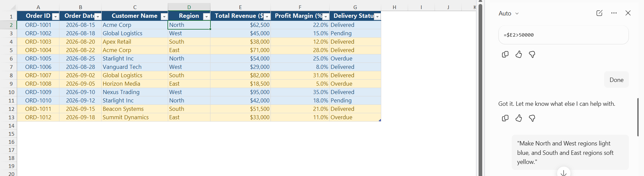The image size is (644, 176).
Task: Select the whole sheet with corner triangle
Action: (x=12, y=7)
